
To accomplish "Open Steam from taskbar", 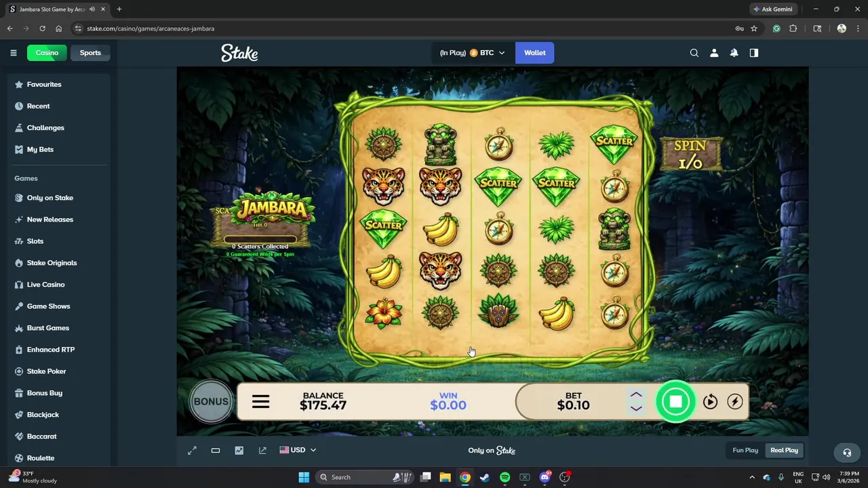I will [485, 477].
